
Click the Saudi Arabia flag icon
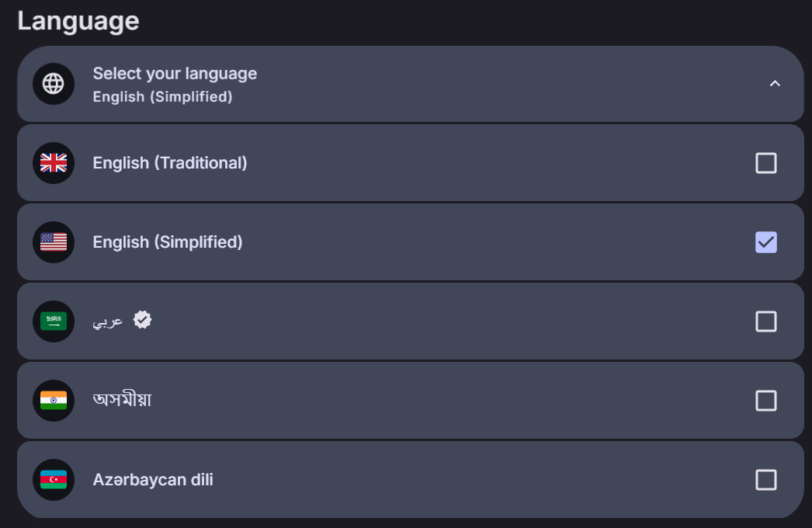54,321
